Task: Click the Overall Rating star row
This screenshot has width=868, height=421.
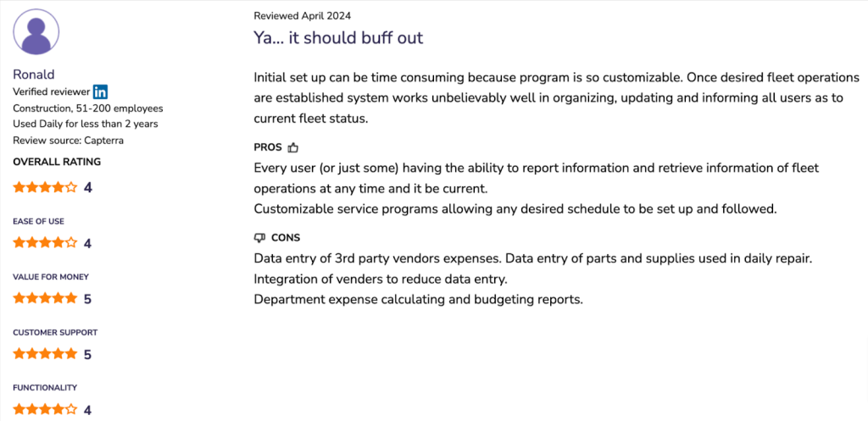Action: pos(45,187)
